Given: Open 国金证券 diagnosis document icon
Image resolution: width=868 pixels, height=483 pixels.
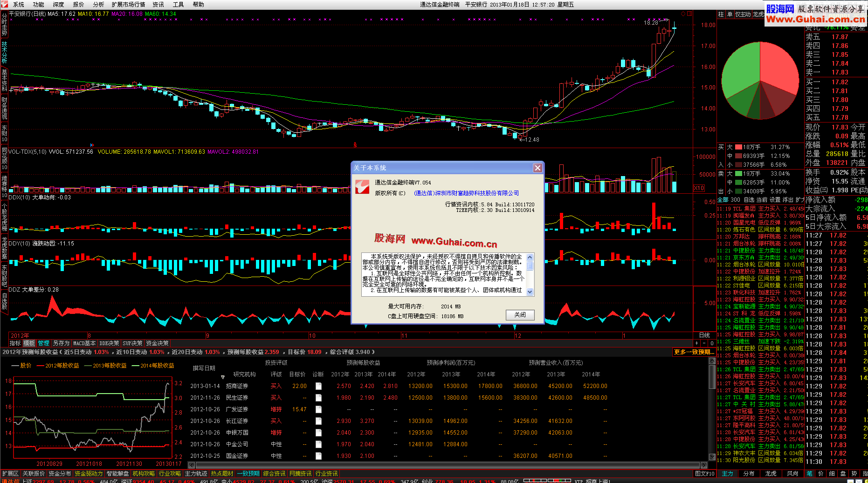Looking at the screenshot, I should click(318, 456).
